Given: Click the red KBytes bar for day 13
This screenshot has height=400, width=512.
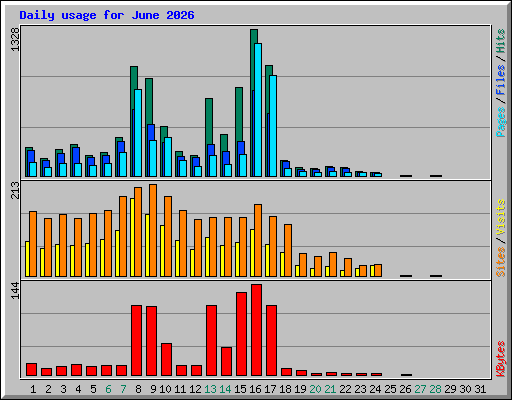Looking at the screenshot, I should point(211,341).
